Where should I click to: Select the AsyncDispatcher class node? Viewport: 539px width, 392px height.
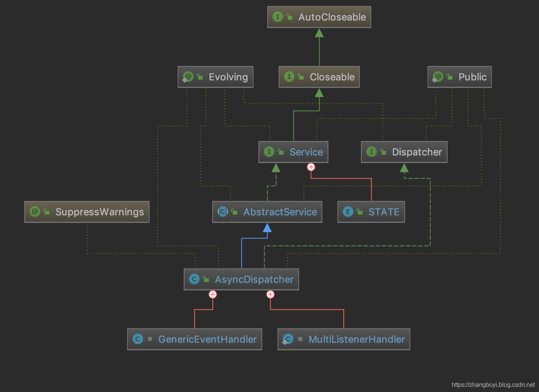pyautogui.click(x=241, y=279)
